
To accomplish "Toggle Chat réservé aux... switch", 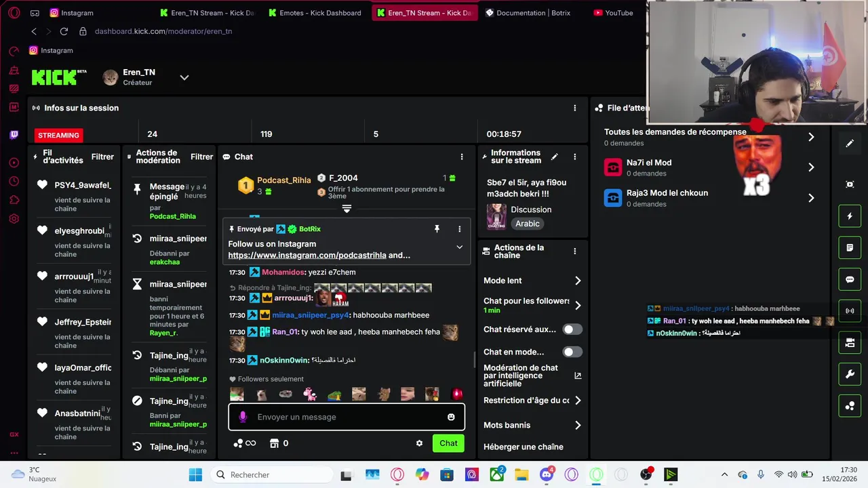I will coord(572,329).
